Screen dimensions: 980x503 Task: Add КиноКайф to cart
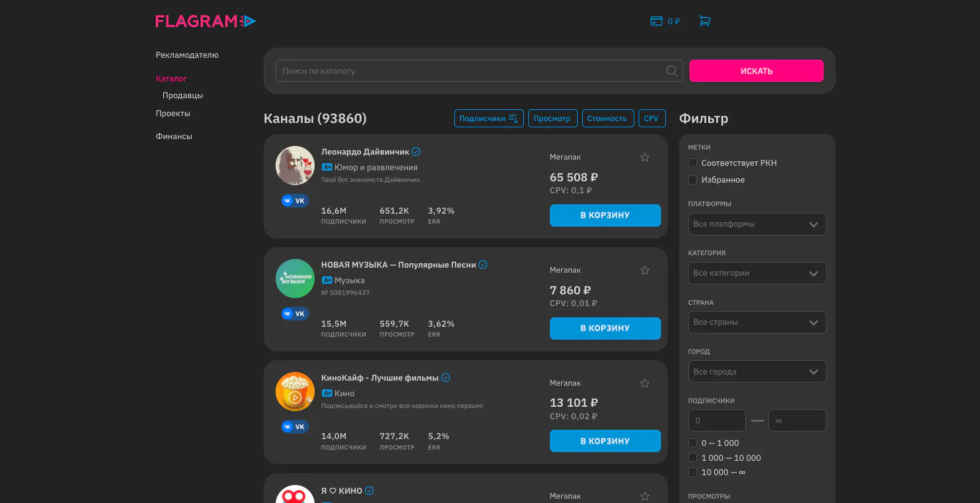(x=605, y=441)
